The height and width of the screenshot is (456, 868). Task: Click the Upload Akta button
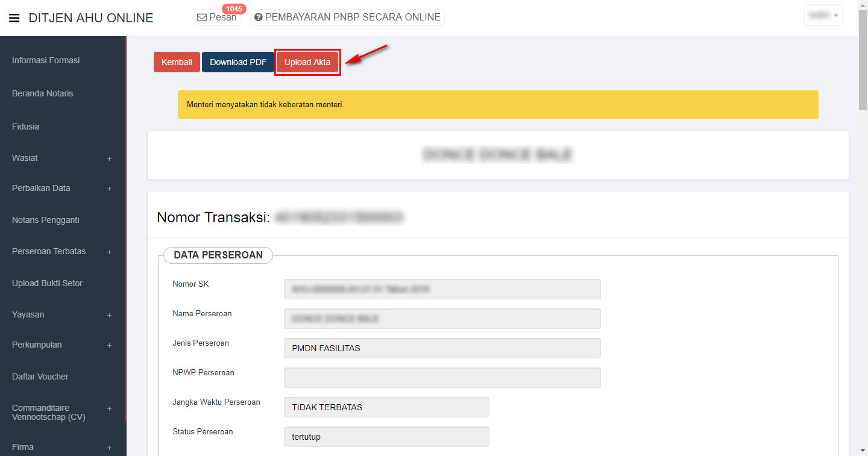307,62
